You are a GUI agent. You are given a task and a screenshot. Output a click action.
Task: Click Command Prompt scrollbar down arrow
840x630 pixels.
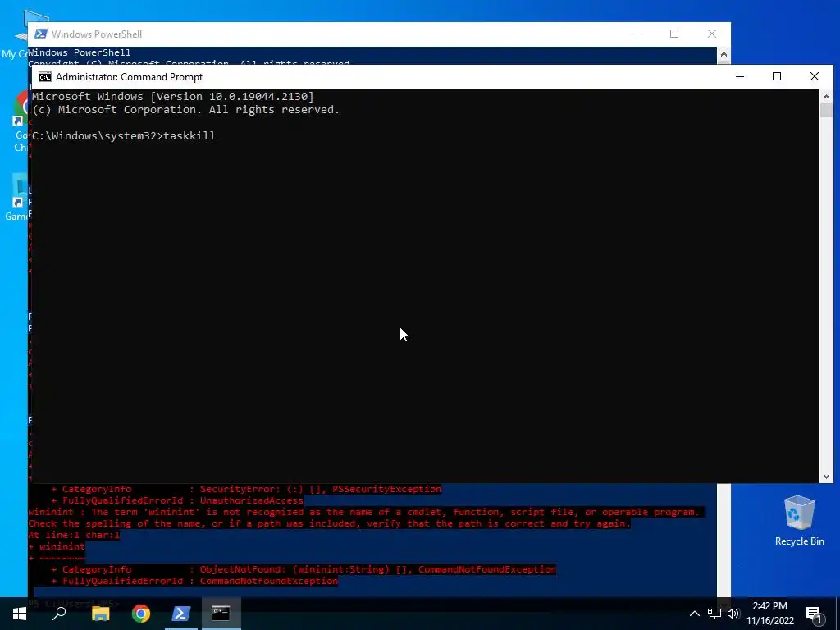[x=826, y=477]
